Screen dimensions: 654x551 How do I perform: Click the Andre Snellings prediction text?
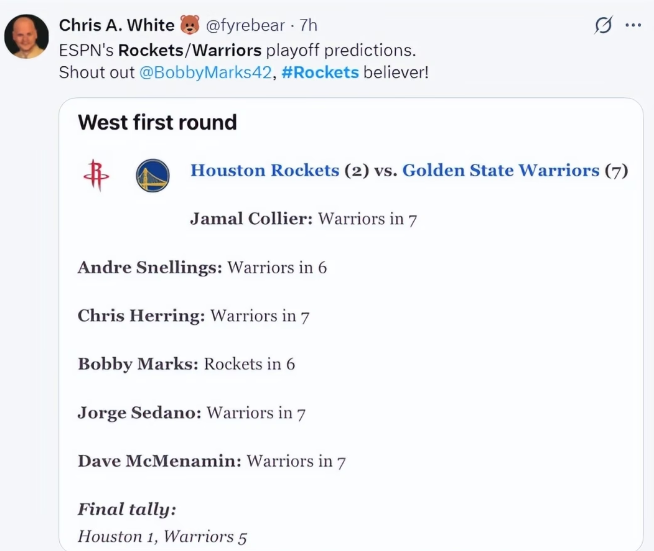(202, 267)
